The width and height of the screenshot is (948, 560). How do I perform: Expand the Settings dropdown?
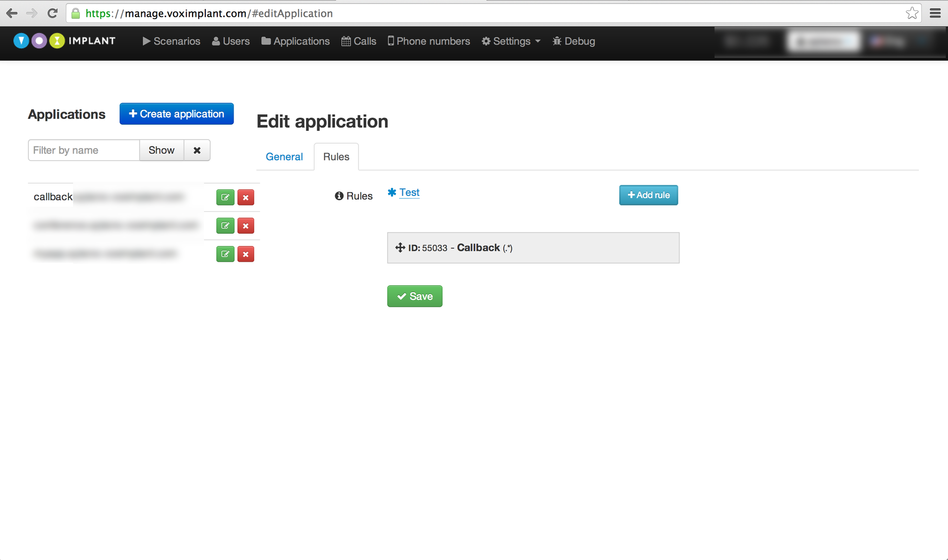click(511, 41)
